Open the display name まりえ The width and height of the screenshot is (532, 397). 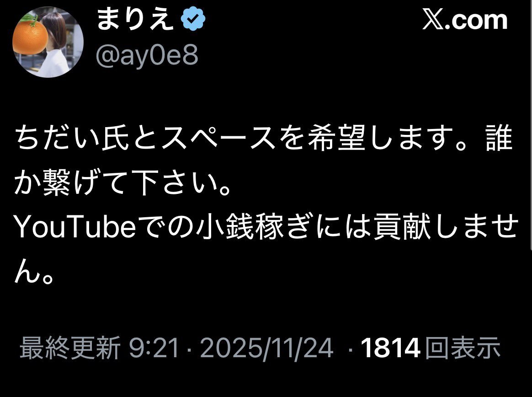136,19
